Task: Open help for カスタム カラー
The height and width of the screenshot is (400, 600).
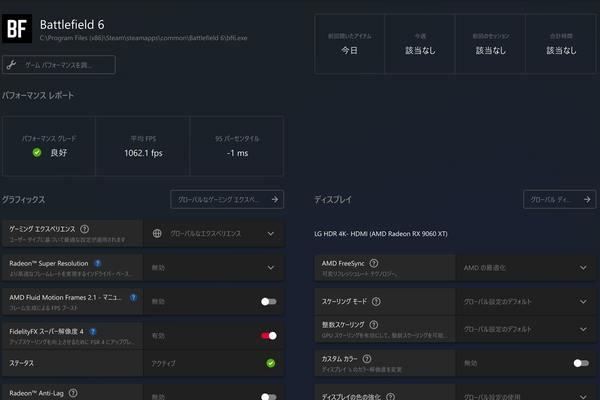Action: [x=367, y=359]
